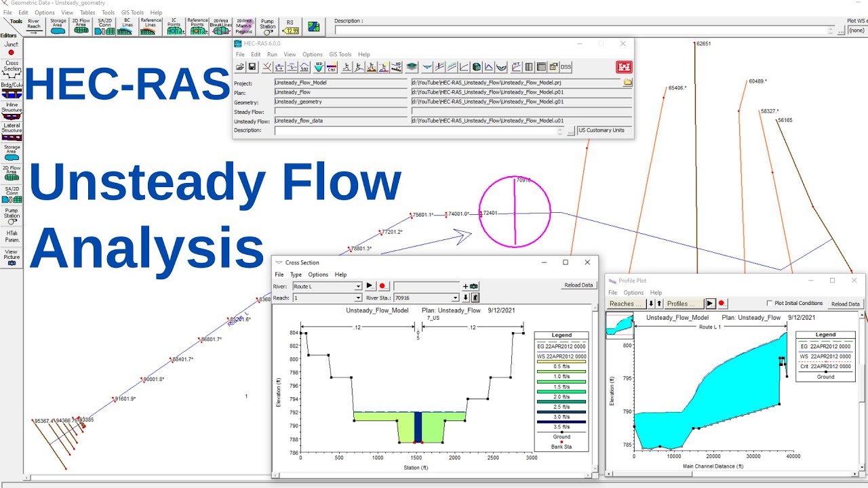
Task: Click the 3.5 ft/s velocity legend swatch
Action: click(561, 422)
